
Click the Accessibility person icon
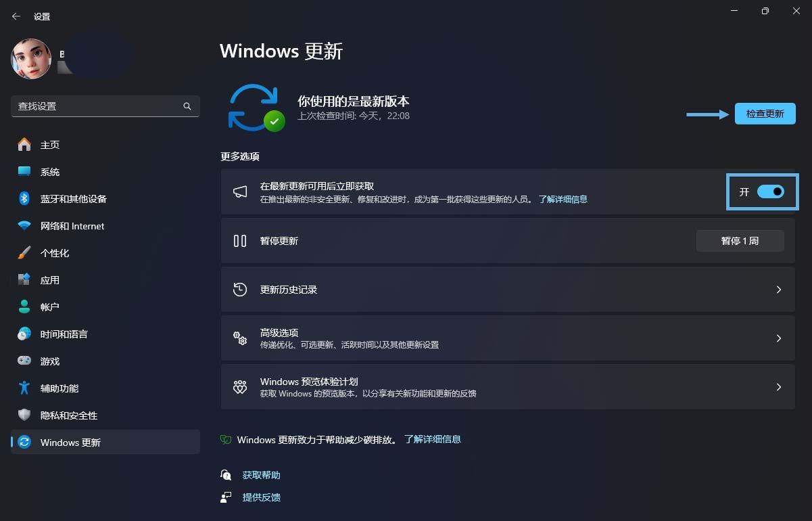(23, 388)
